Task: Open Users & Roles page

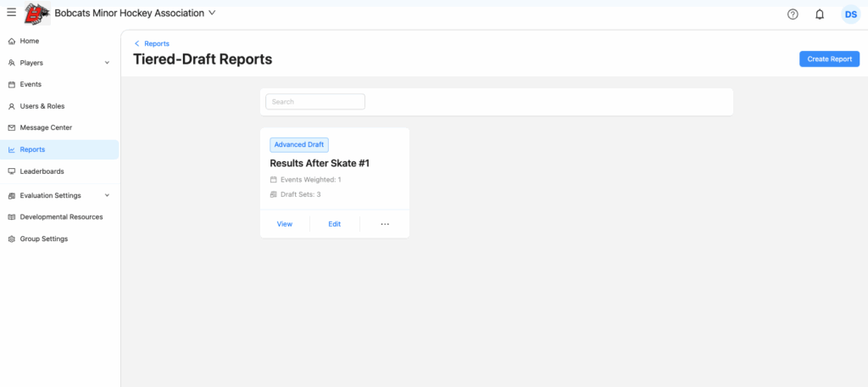Action: (x=42, y=106)
